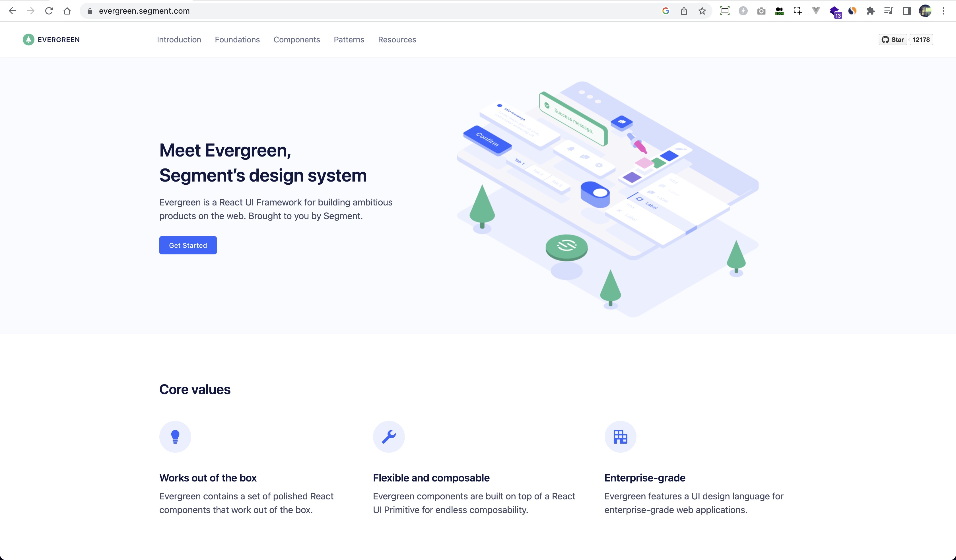
Task: Open the Vue devtools extension icon
Action: point(816,11)
